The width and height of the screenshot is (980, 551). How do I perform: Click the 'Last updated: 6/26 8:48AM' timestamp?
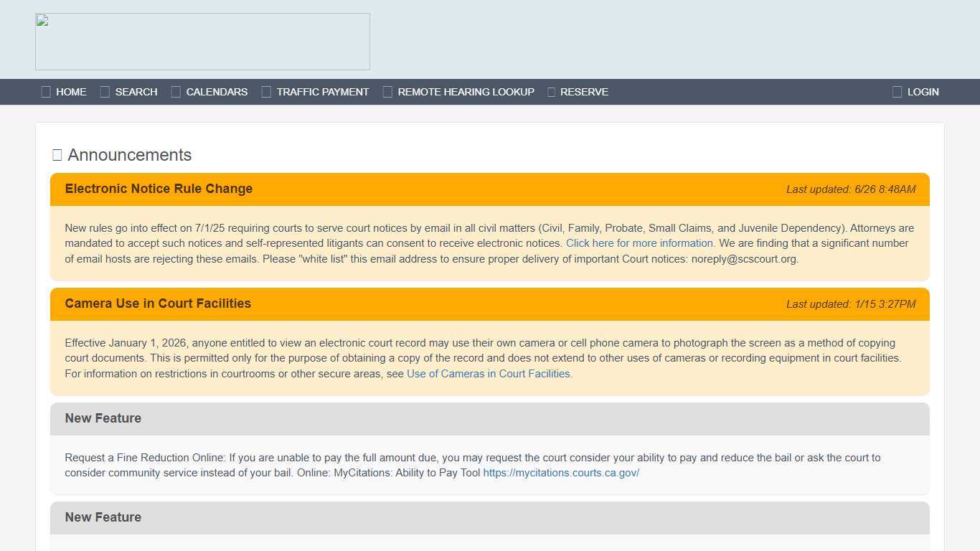pos(850,189)
